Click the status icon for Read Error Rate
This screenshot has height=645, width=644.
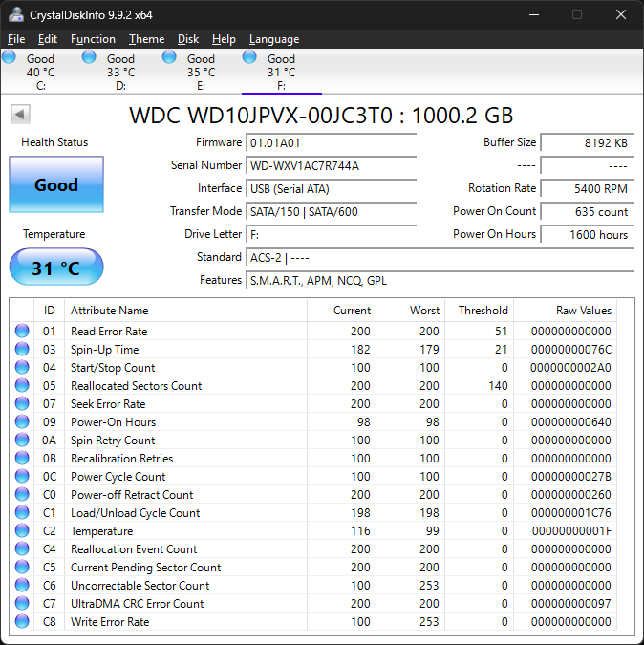pyautogui.click(x=22, y=331)
